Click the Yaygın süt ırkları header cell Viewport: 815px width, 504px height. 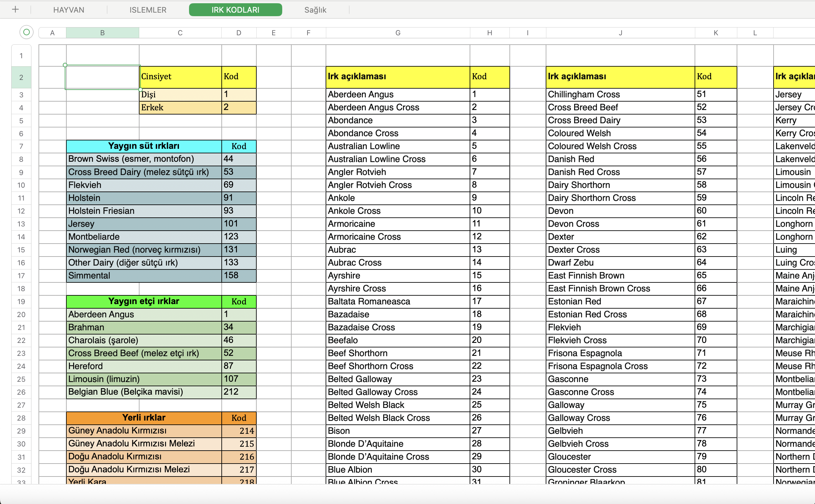point(144,146)
